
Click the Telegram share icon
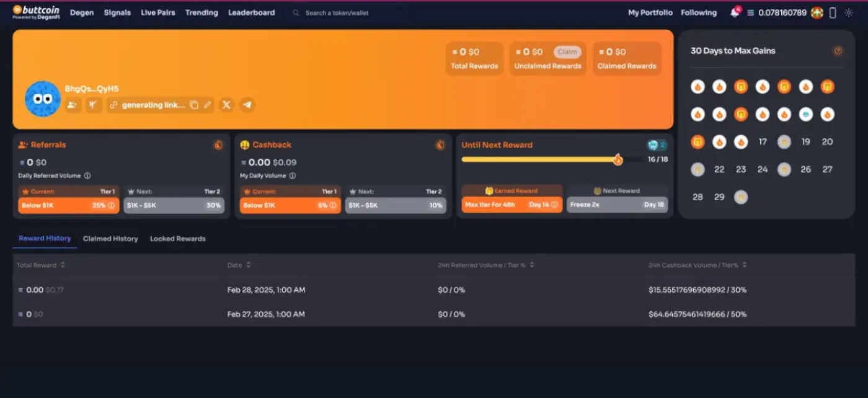coord(247,105)
